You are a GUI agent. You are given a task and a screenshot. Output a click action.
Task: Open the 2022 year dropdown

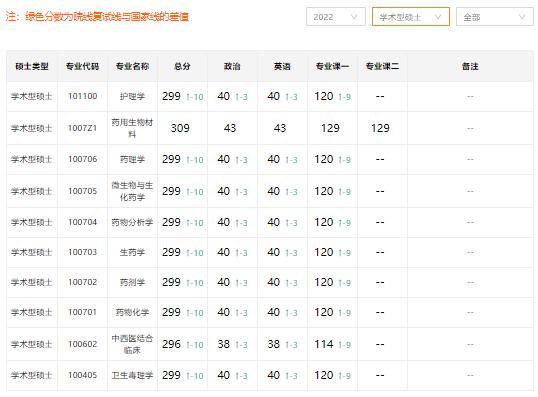click(336, 17)
